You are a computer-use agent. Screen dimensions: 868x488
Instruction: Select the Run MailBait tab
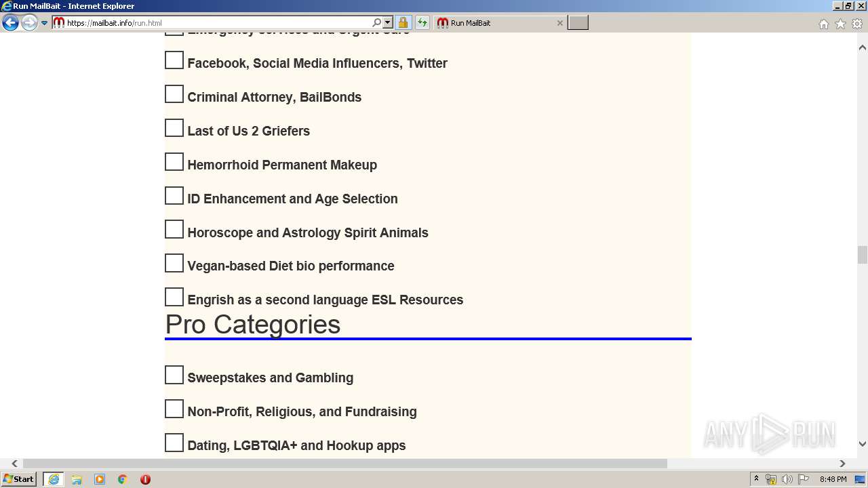[500, 22]
